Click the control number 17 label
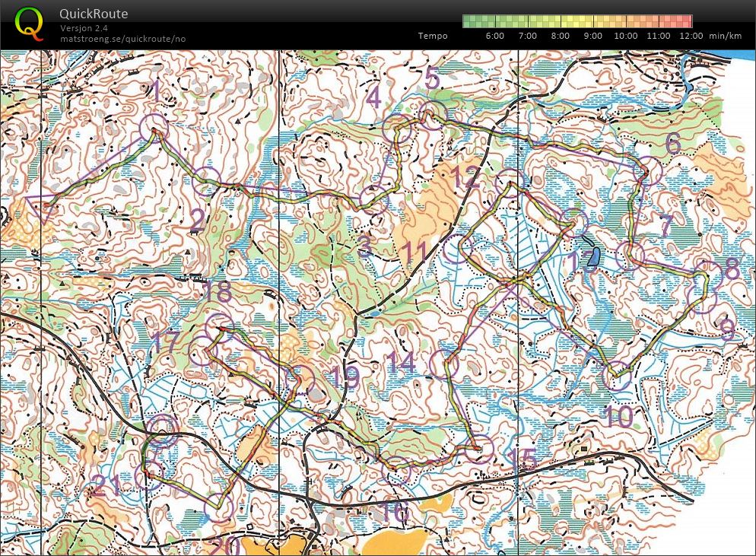 [x=165, y=341]
